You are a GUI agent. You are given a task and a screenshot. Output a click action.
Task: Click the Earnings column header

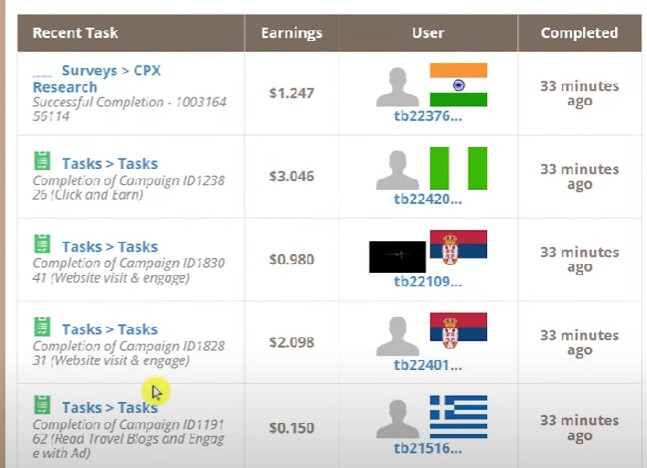[291, 33]
